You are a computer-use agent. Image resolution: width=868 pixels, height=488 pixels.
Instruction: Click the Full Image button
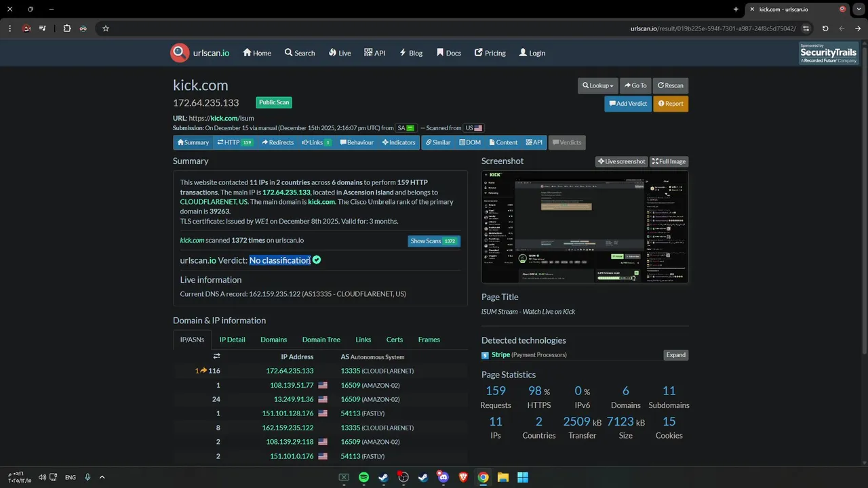point(669,161)
